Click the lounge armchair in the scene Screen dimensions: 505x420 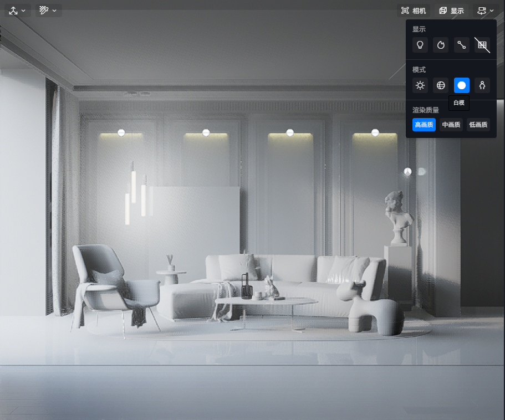pos(115,290)
